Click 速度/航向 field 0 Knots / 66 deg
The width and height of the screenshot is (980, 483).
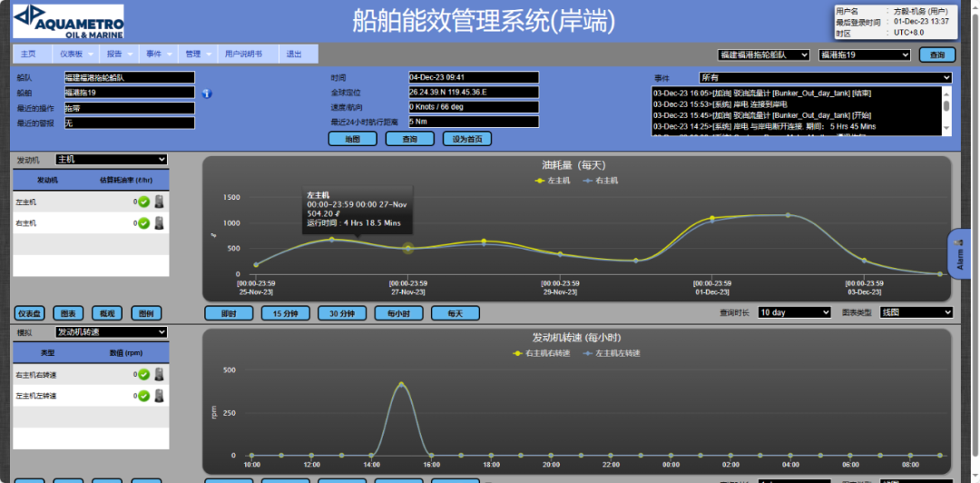pos(473,107)
